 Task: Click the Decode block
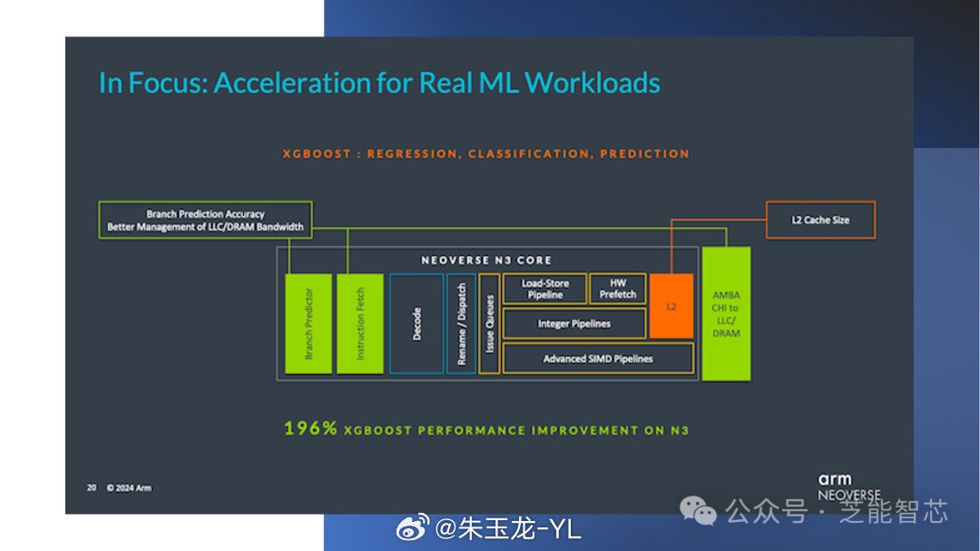[x=416, y=323]
